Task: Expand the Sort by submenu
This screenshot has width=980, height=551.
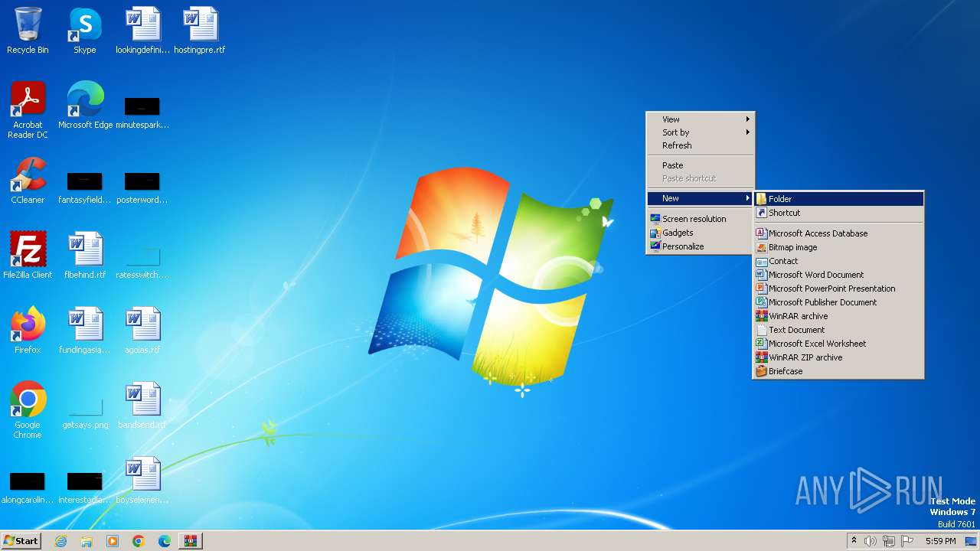Action: tap(701, 132)
